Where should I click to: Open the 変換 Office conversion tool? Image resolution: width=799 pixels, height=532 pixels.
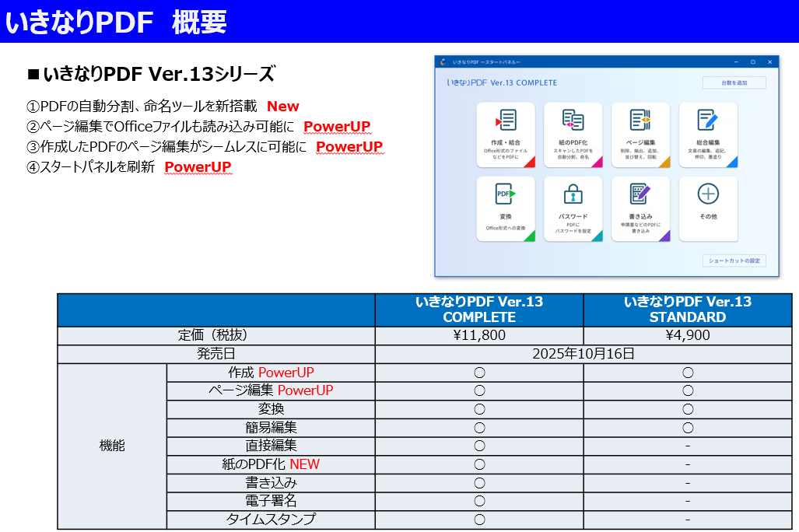click(x=506, y=208)
